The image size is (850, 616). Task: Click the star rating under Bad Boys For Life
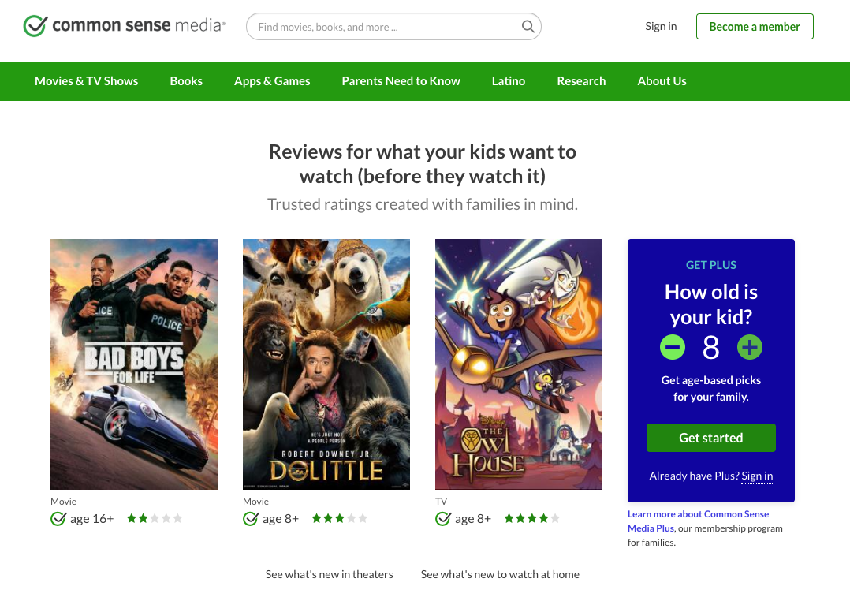(155, 518)
